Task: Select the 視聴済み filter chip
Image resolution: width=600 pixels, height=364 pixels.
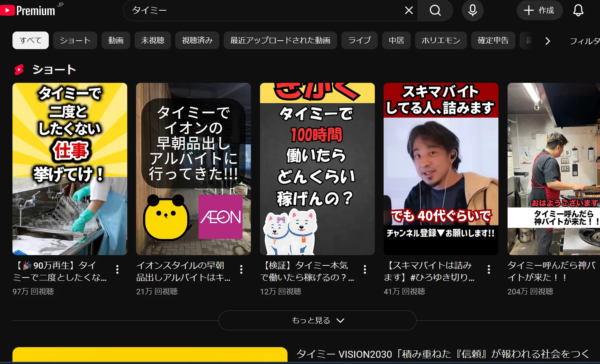Action: (x=197, y=40)
